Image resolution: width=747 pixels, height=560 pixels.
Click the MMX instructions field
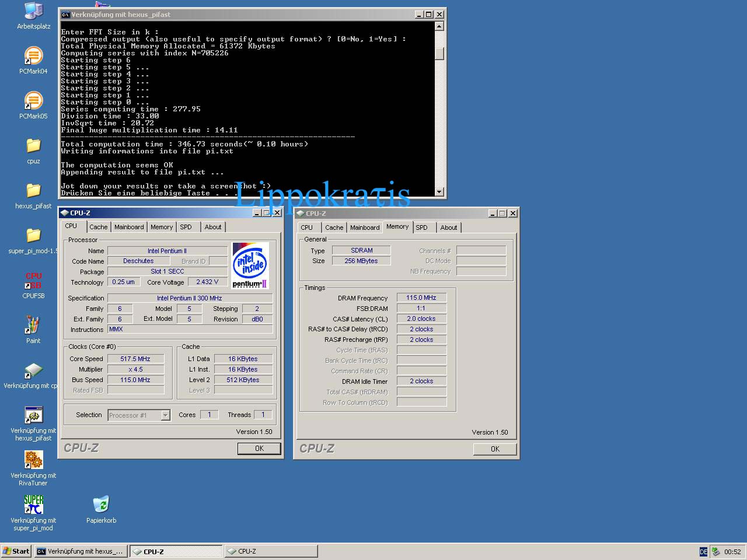click(x=190, y=330)
